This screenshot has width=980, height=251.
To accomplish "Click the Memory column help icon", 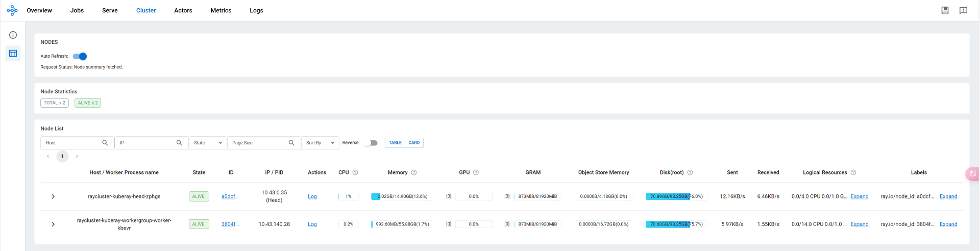I will (414, 172).
